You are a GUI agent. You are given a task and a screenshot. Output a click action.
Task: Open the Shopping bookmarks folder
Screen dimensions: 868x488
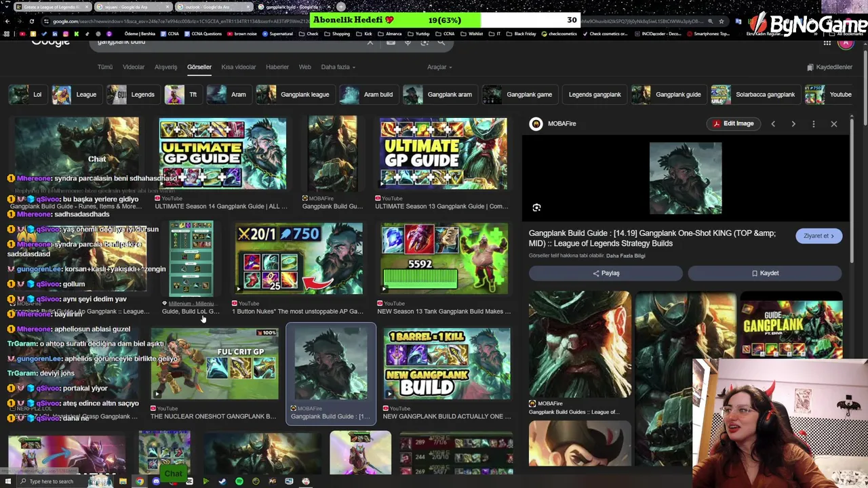[x=337, y=34]
